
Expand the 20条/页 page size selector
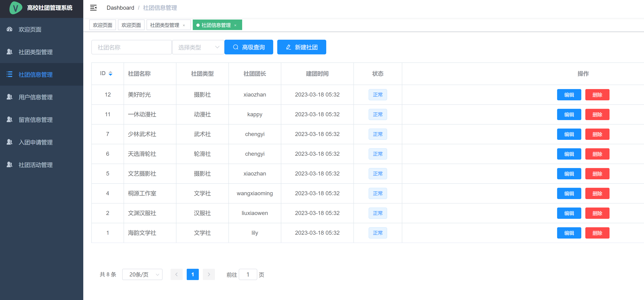point(142,274)
